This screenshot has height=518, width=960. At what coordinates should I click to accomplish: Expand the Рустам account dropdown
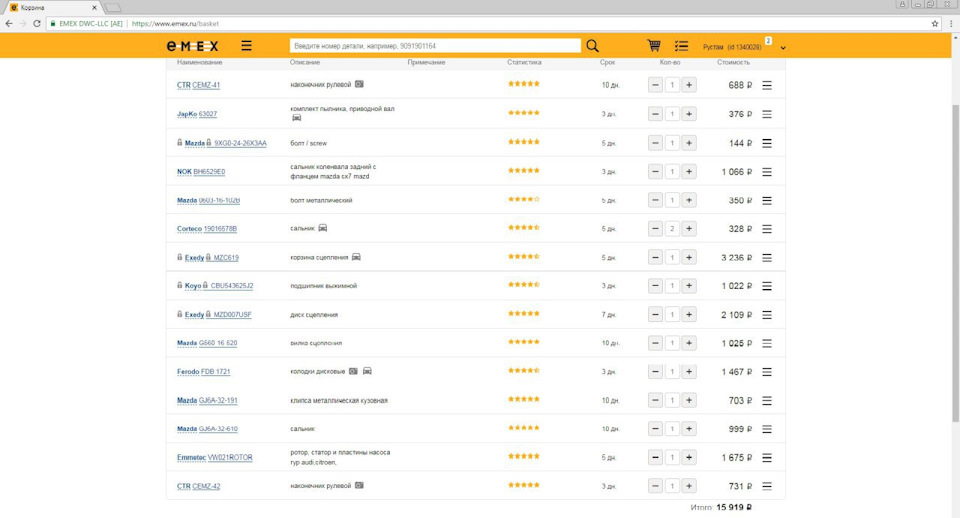point(783,48)
